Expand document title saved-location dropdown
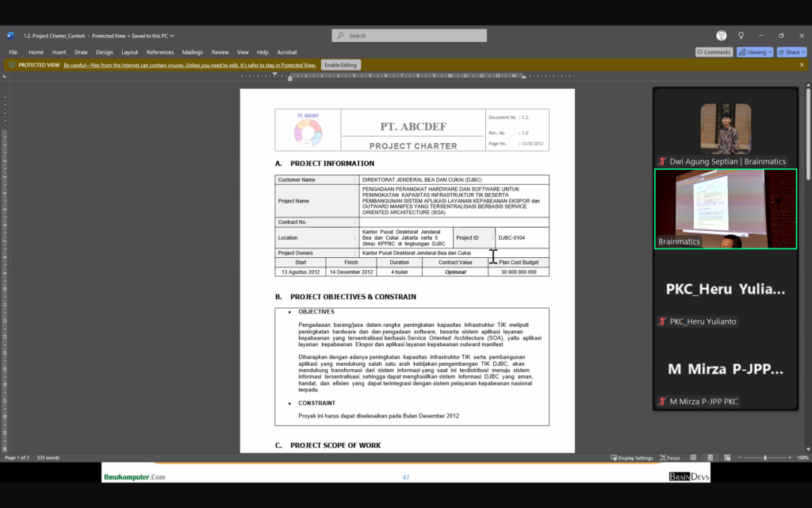This screenshot has height=508, width=812. tap(172, 36)
